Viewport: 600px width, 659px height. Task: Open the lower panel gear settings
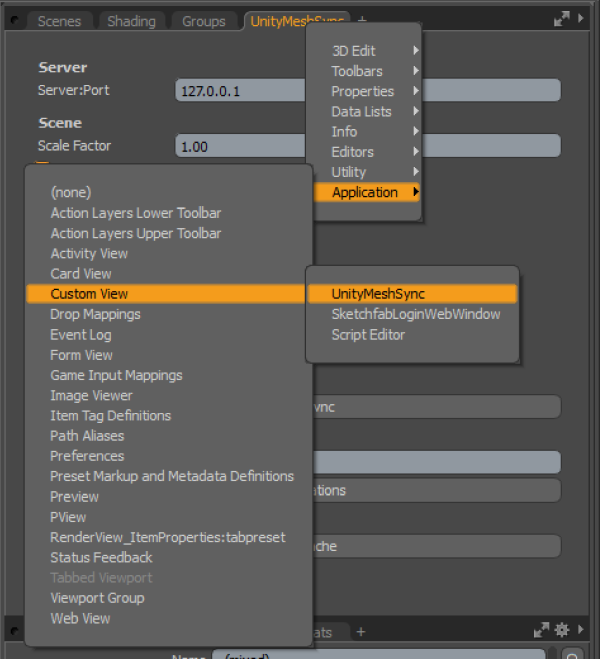561,630
